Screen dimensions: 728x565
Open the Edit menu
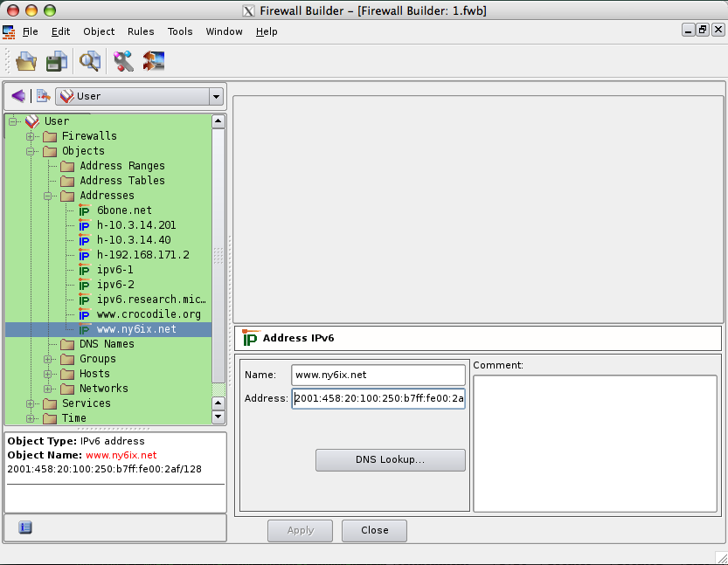tap(60, 31)
